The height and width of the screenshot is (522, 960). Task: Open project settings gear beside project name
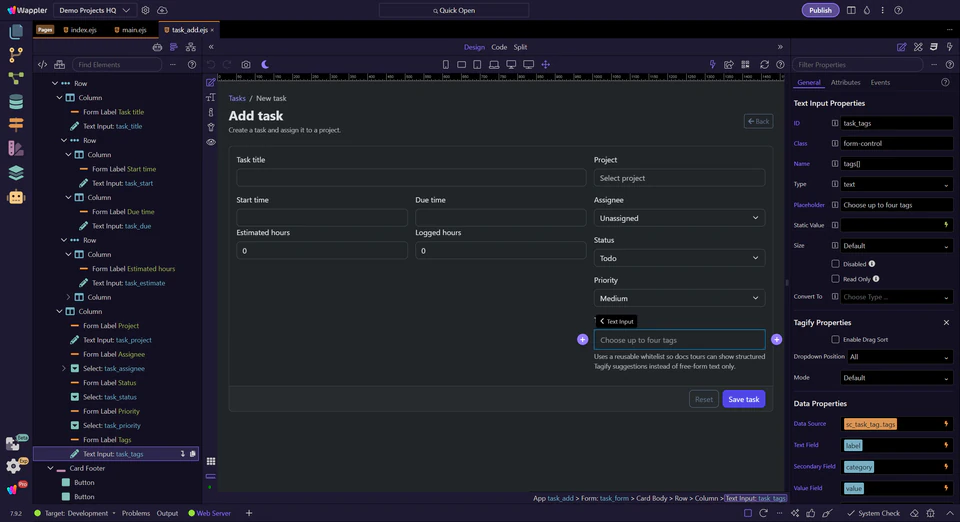tap(145, 10)
